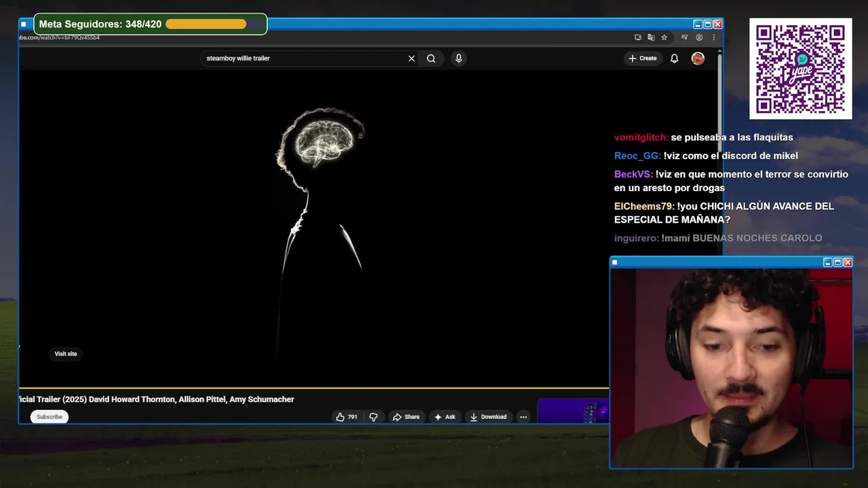Open YouTube notifications bell
Image resolution: width=868 pixels, height=488 pixels.
(674, 58)
